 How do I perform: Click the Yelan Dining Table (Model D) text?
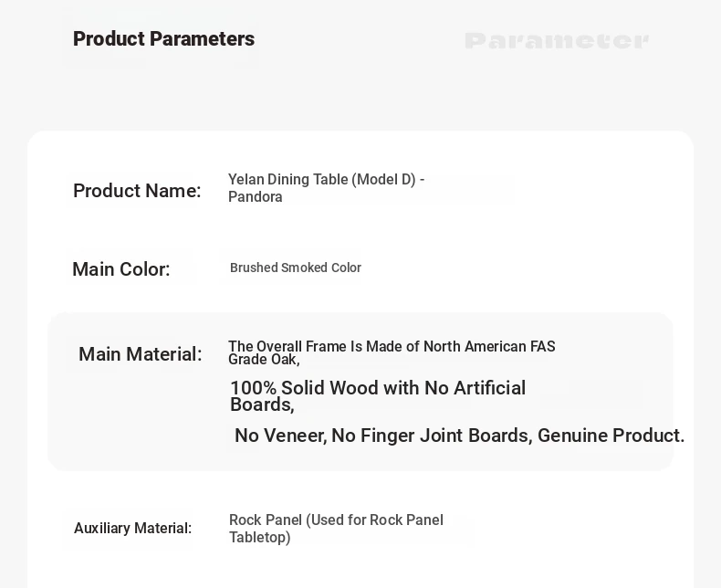[x=326, y=179]
